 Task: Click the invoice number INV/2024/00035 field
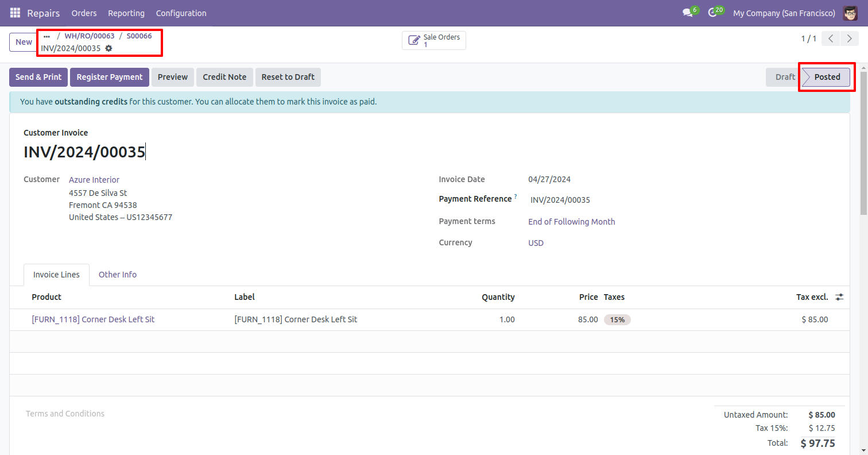(84, 152)
